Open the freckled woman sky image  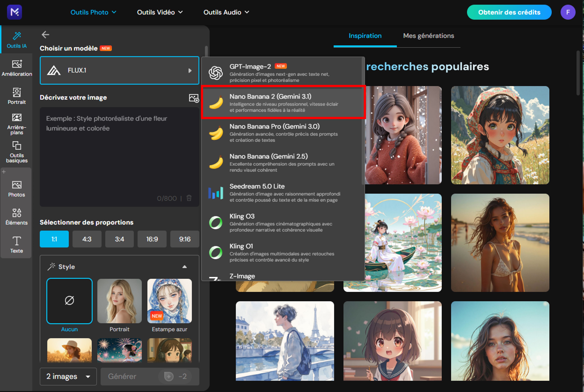coord(500,341)
